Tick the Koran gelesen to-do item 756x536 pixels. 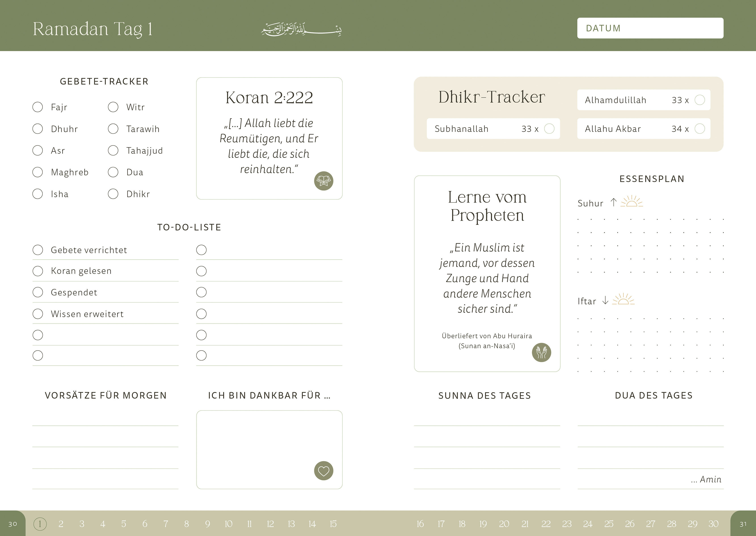[x=38, y=271]
